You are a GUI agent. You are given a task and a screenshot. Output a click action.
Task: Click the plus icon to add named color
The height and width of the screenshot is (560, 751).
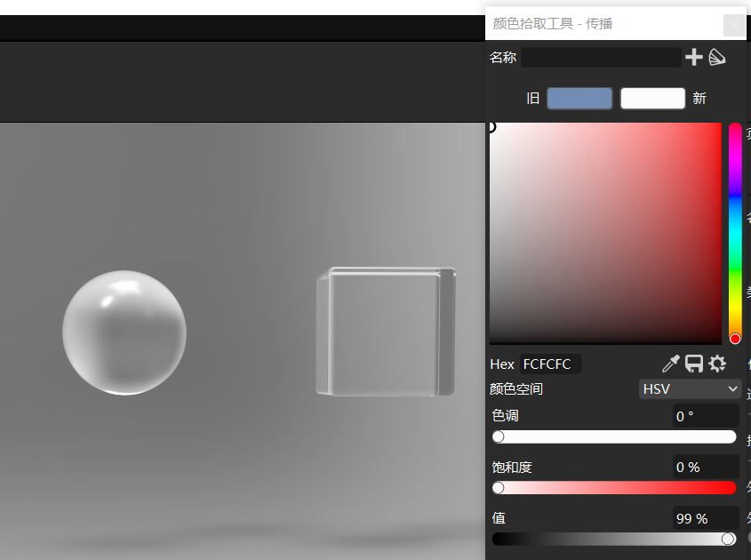tap(693, 58)
